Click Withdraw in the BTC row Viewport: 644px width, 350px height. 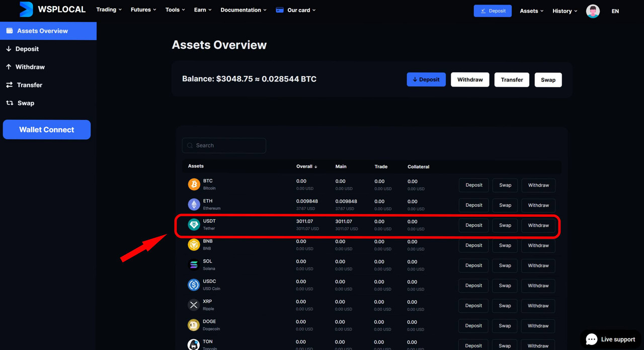click(538, 185)
